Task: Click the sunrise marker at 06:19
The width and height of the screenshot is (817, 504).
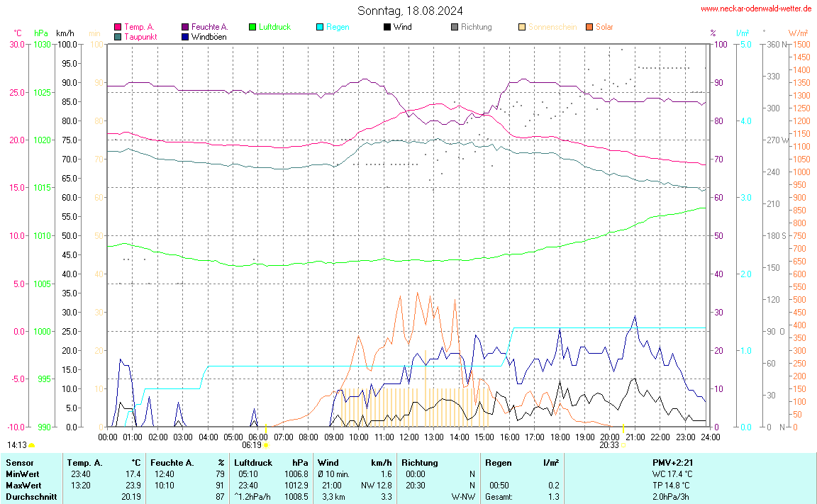Action: coord(265,445)
